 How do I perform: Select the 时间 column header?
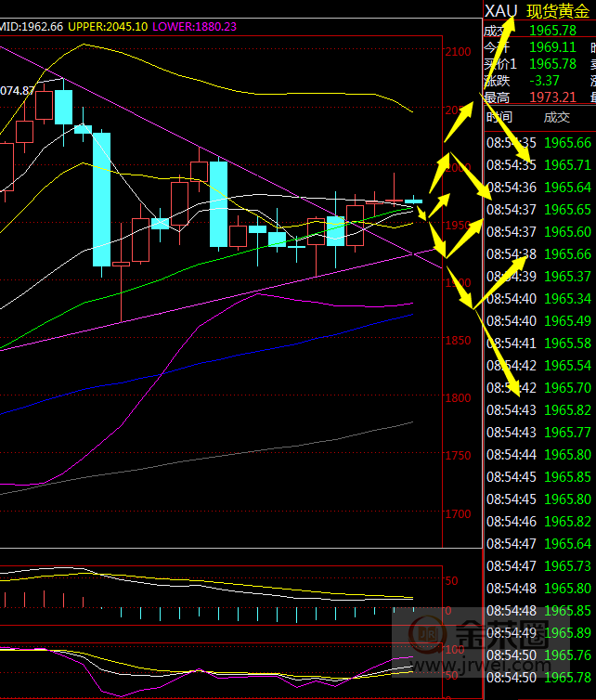(499, 117)
